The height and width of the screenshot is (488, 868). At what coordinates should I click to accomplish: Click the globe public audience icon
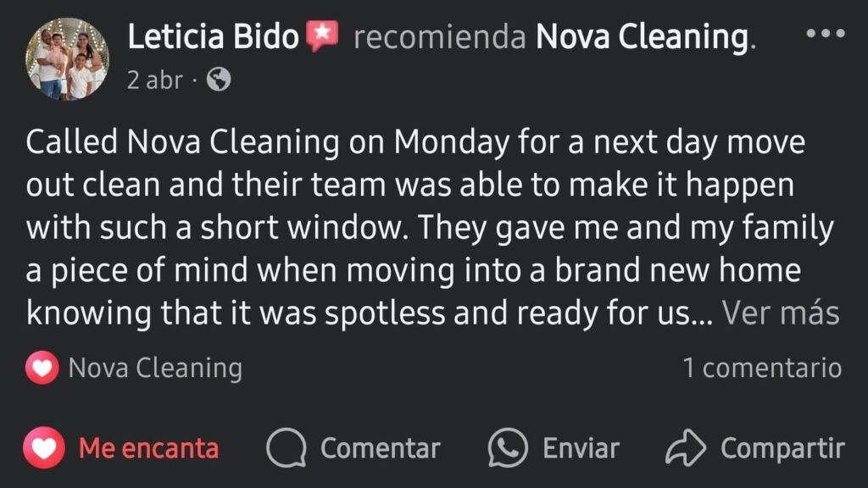(219, 80)
